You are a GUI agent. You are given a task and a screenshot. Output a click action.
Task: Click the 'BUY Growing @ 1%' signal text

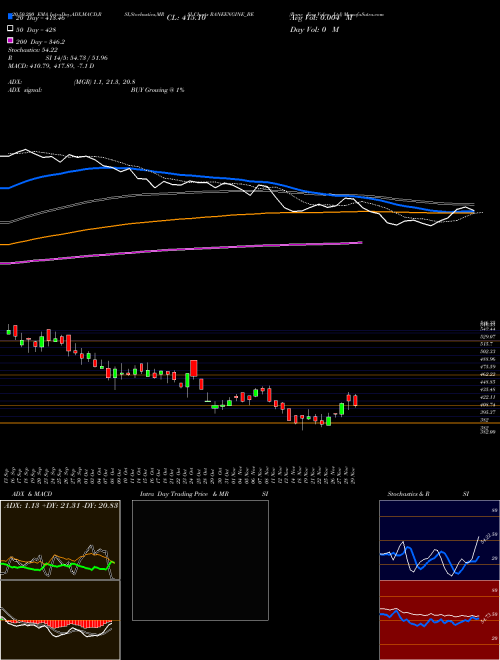[157, 90]
